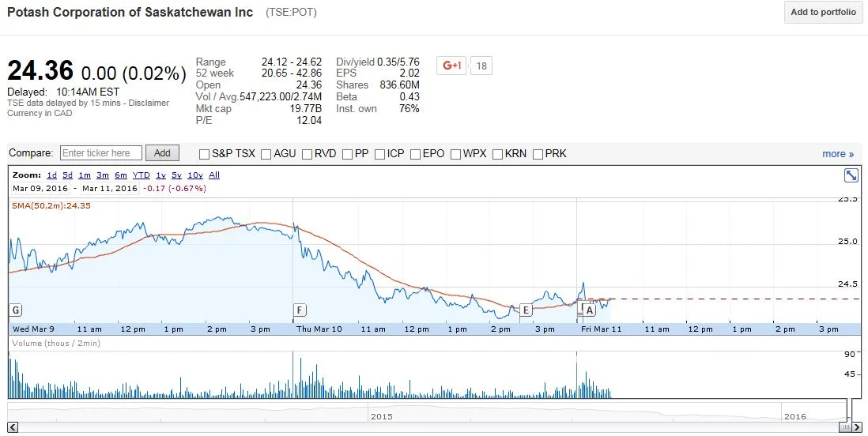
Task: Check the AGU compare box
Action: (266, 154)
